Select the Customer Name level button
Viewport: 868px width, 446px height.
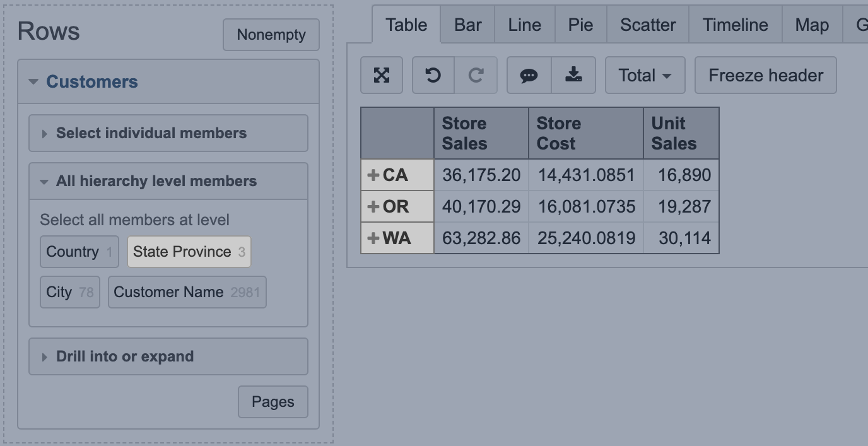tap(187, 292)
